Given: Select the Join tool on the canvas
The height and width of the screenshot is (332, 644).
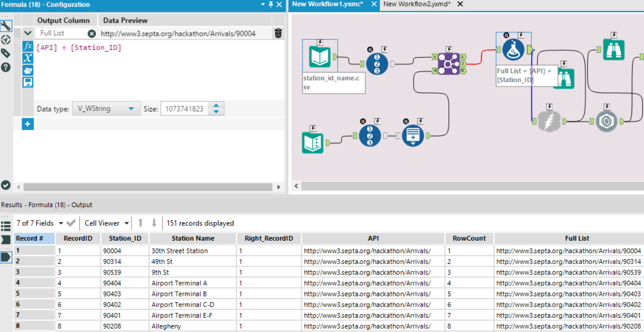Looking at the screenshot, I should point(448,64).
